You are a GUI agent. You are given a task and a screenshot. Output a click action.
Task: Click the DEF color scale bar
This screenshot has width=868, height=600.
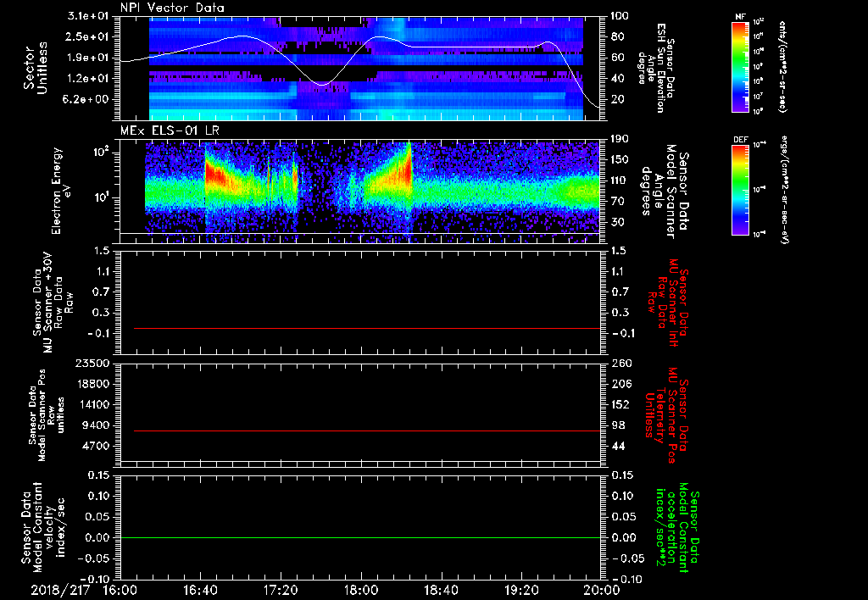[x=741, y=190]
